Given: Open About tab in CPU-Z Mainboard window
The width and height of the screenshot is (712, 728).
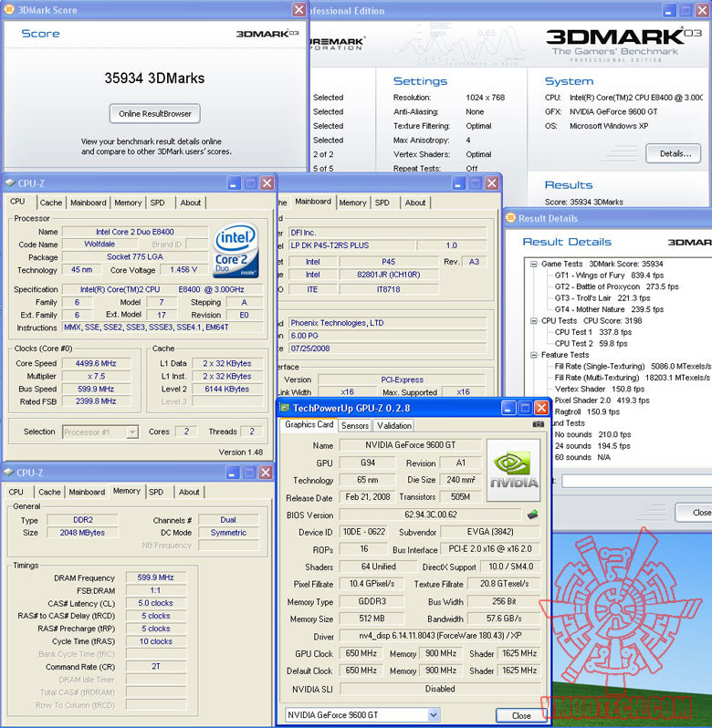Looking at the screenshot, I should pyautogui.click(x=415, y=203).
